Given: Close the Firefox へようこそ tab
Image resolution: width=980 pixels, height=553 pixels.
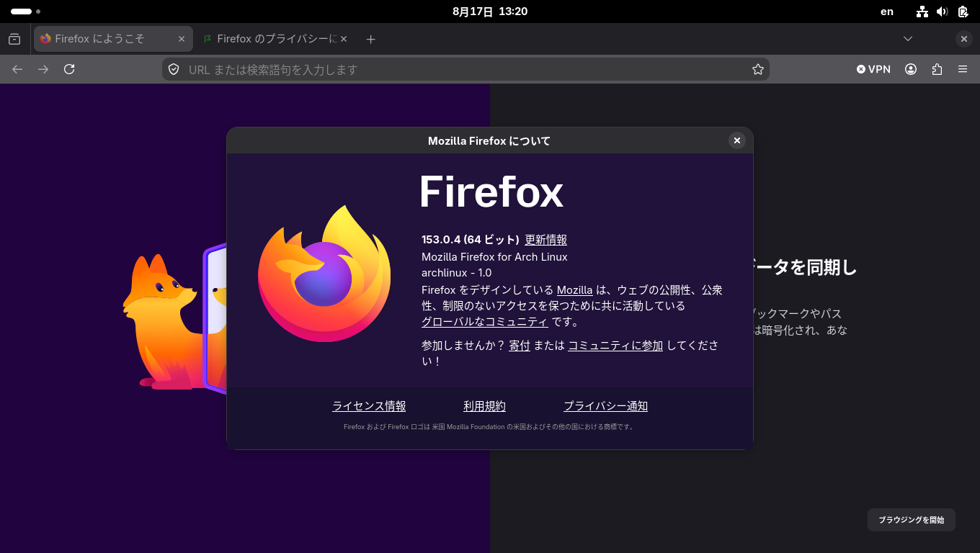Looking at the screenshot, I should click(182, 39).
